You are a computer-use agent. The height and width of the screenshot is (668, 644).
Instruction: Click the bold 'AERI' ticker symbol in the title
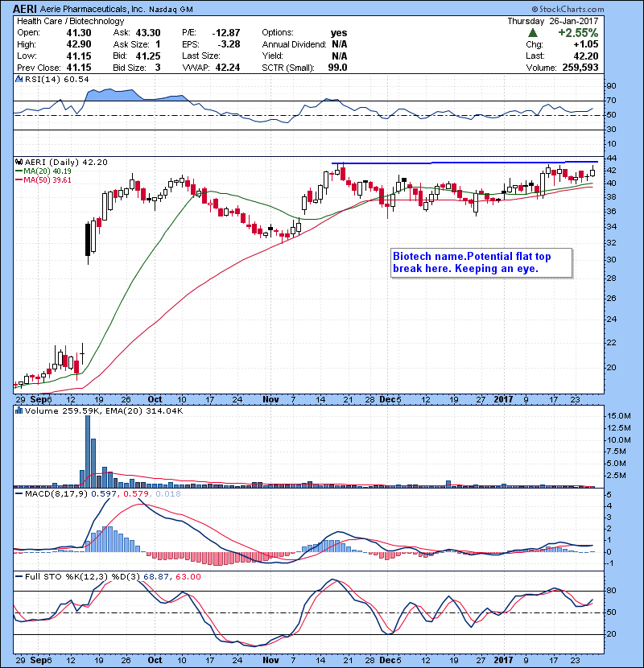coord(25,9)
